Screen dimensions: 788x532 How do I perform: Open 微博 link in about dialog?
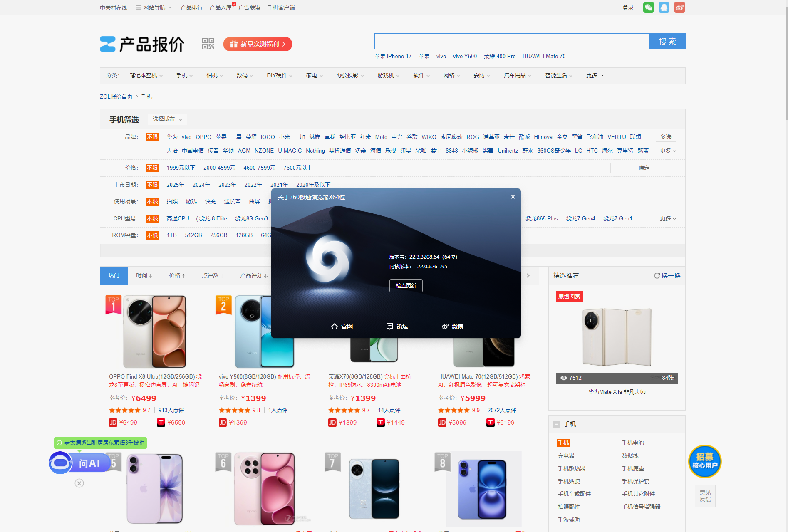point(452,327)
